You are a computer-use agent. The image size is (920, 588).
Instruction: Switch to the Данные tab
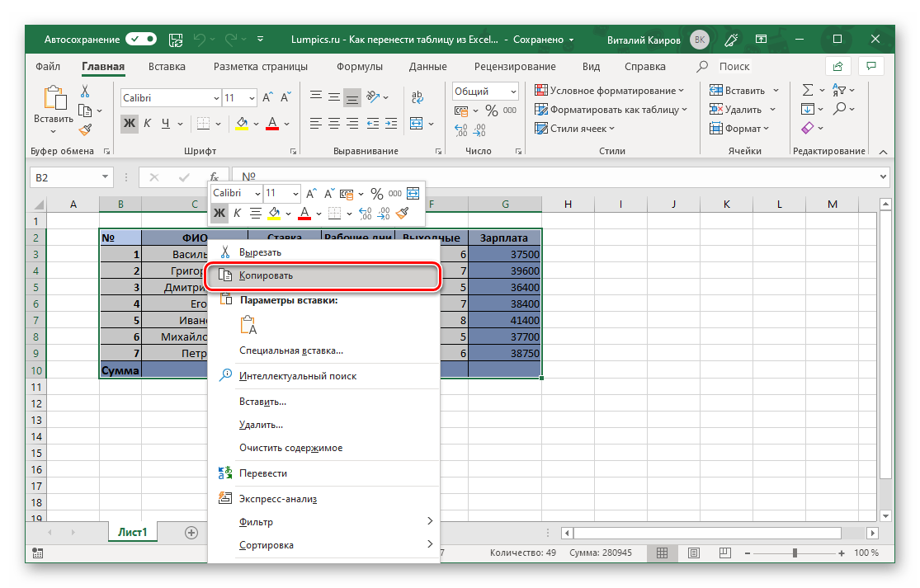[x=427, y=66]
